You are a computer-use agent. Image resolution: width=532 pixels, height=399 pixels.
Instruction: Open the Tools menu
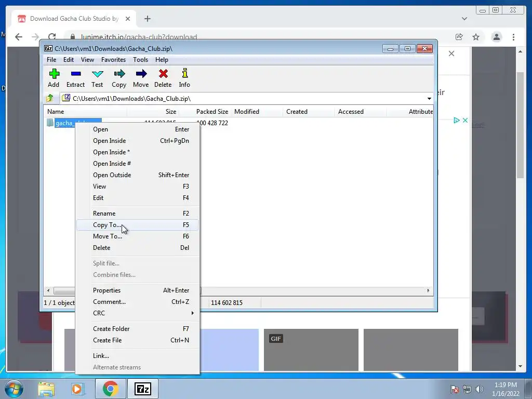(140, 60)
